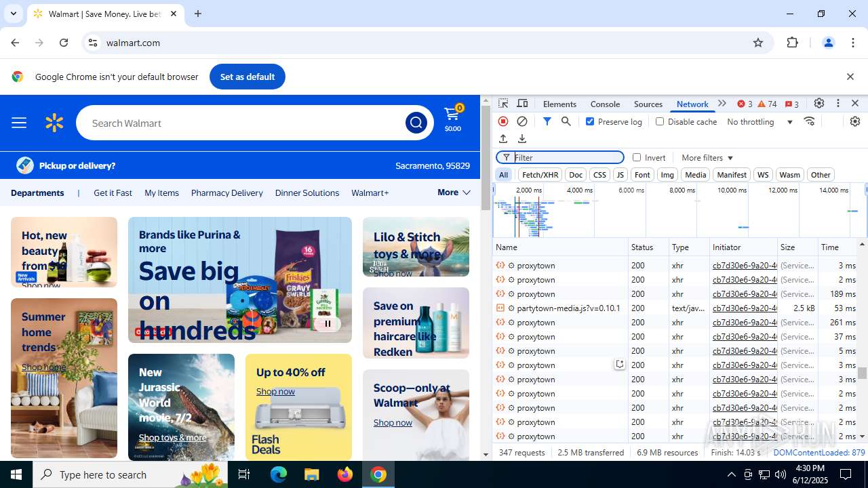Open the Chrome tab search dropdown
This screenshot has width=868, height=488.
(14, 14)
